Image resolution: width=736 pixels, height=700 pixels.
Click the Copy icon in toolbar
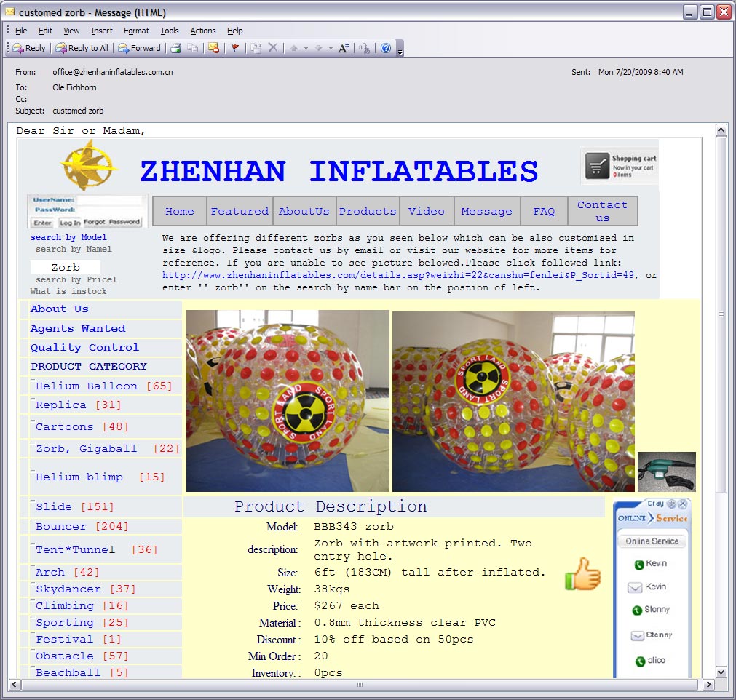click(x=192, y=48)
